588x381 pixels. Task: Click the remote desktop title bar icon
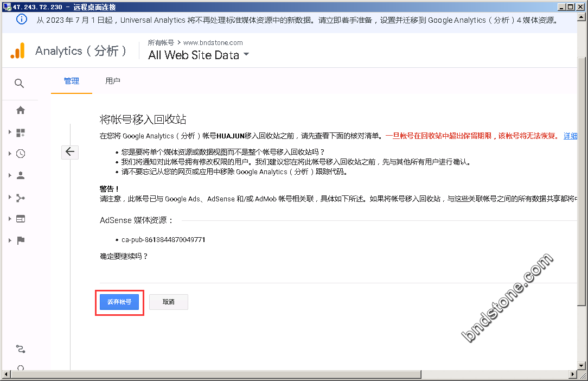(x=7, y=7)
